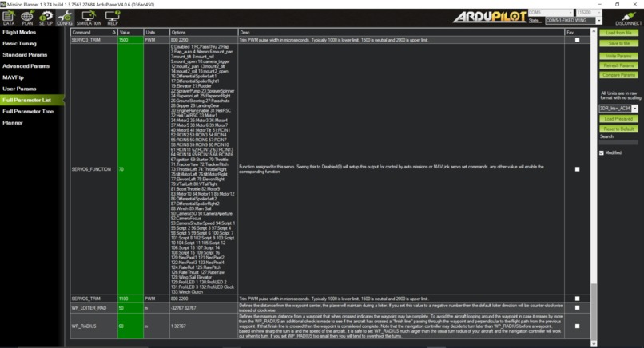The height and width of the screenshot is (348, 644).
Task: Click WP_LOITER_RAD value cell 50
Action: pyautogui.click(x=130, y=308)
